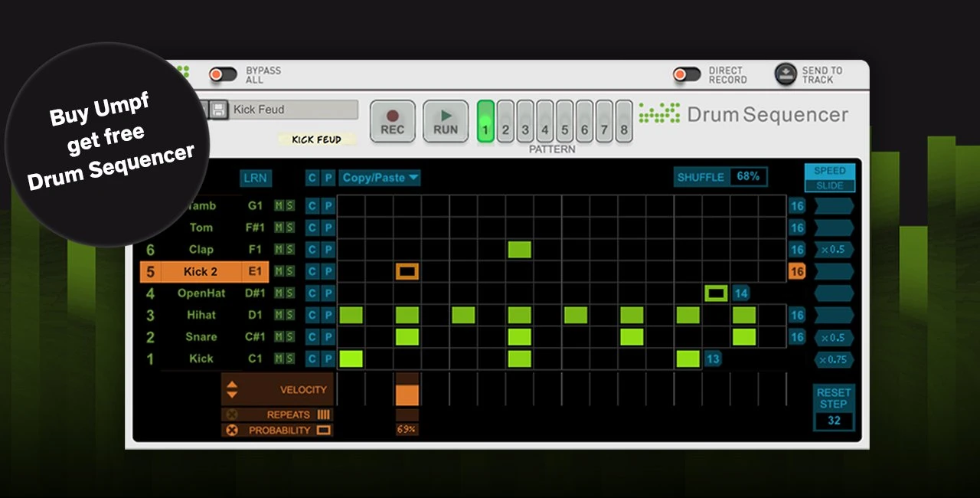The width and height of the screenshot is (980, 498).
Task: Click the Send to Track icon
Action: tap(786, 74)
